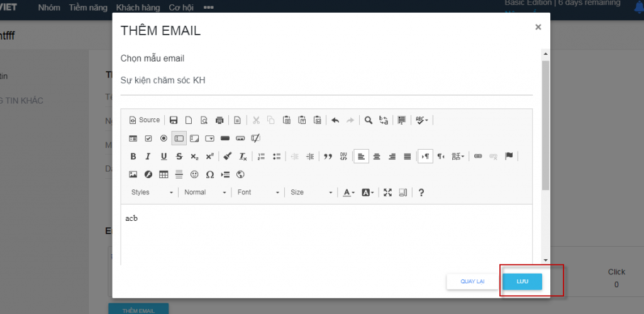This screenshot has width=644, height=314.
Task: Open the Cơ hội menu
Action: click(182, 8)
